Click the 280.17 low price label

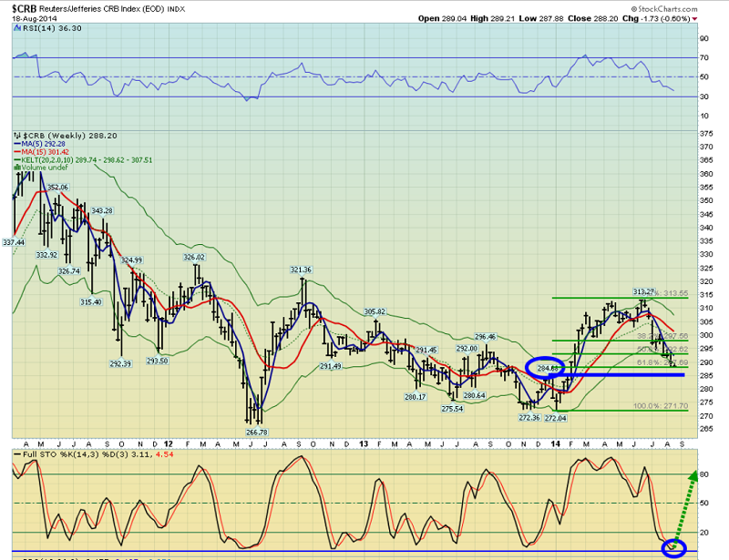point(416,397)
